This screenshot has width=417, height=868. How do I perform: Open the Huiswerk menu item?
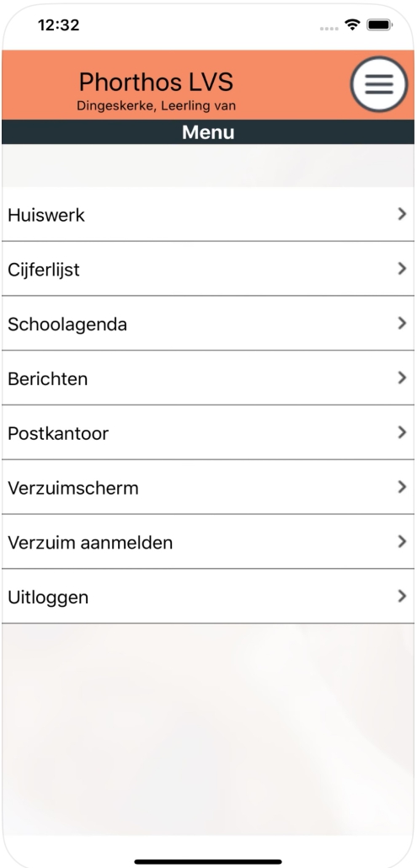tap(208, 214)
